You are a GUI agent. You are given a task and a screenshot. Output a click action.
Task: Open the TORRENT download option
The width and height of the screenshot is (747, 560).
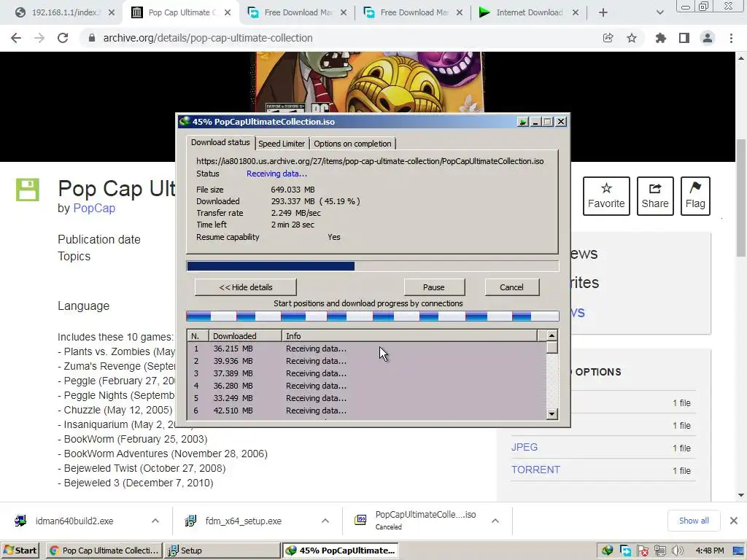535,470
